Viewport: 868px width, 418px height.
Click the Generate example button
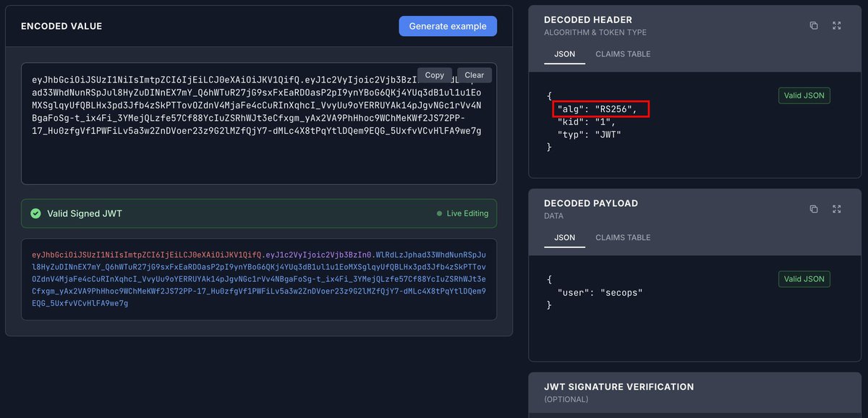tap(446, 25)
